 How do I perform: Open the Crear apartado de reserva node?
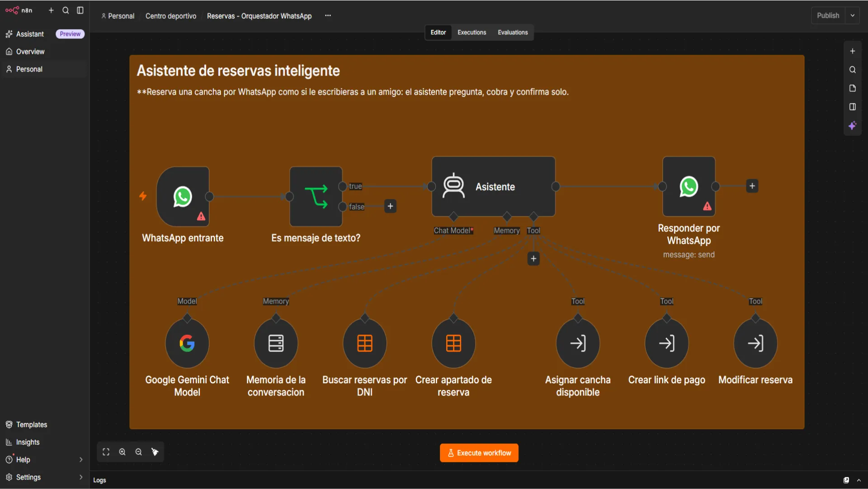point(453,343)
